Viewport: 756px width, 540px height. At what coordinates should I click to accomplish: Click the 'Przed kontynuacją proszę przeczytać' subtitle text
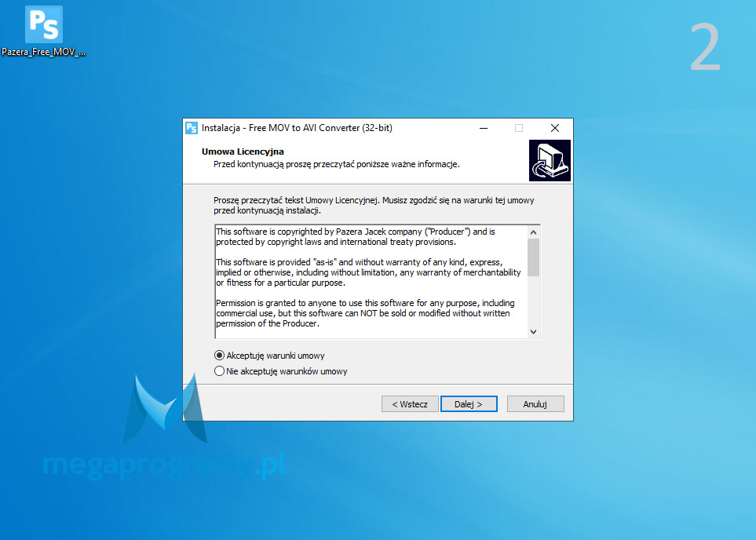[x=337, y=164]
